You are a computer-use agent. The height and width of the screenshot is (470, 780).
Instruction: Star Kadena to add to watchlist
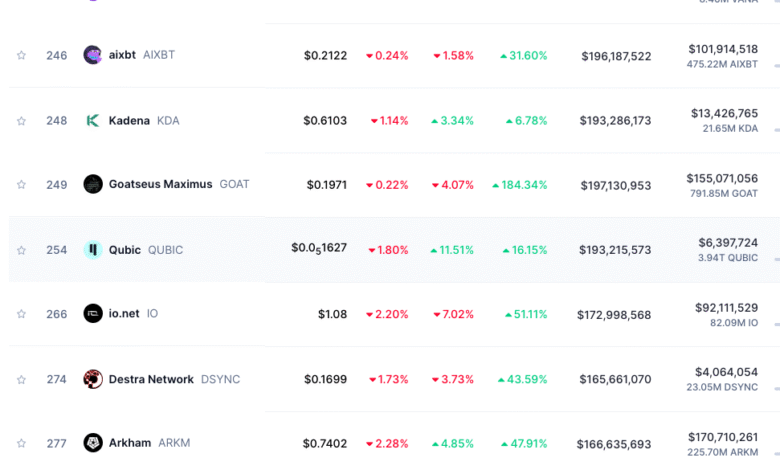tap(21, 120)
